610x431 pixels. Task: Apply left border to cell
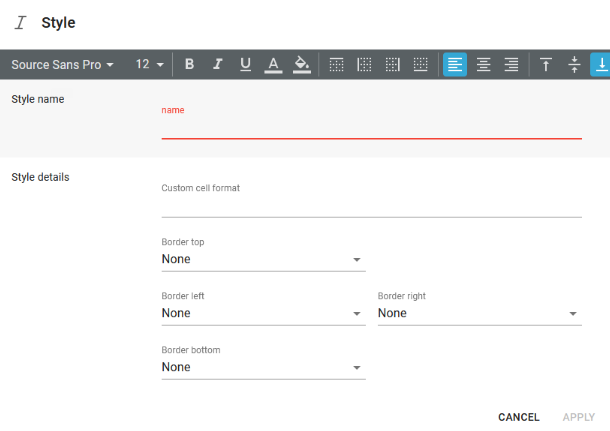click(365, 64)
